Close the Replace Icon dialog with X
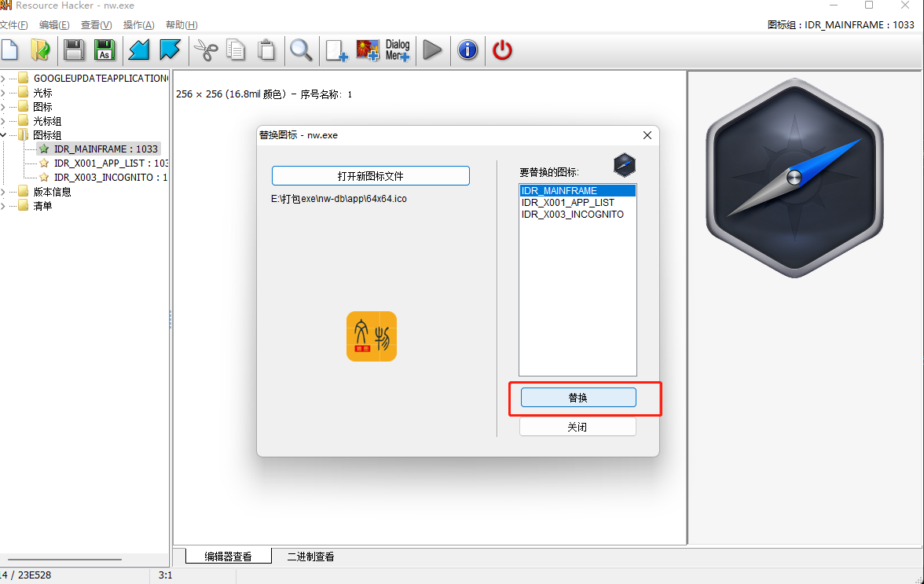924x584 pixels. 647,135
